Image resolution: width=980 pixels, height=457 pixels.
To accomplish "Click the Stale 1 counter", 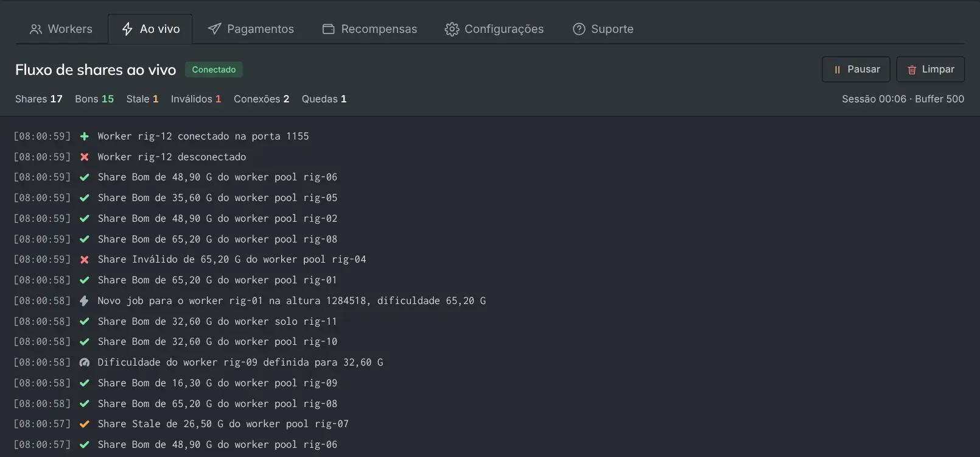I will coord(142,99).
